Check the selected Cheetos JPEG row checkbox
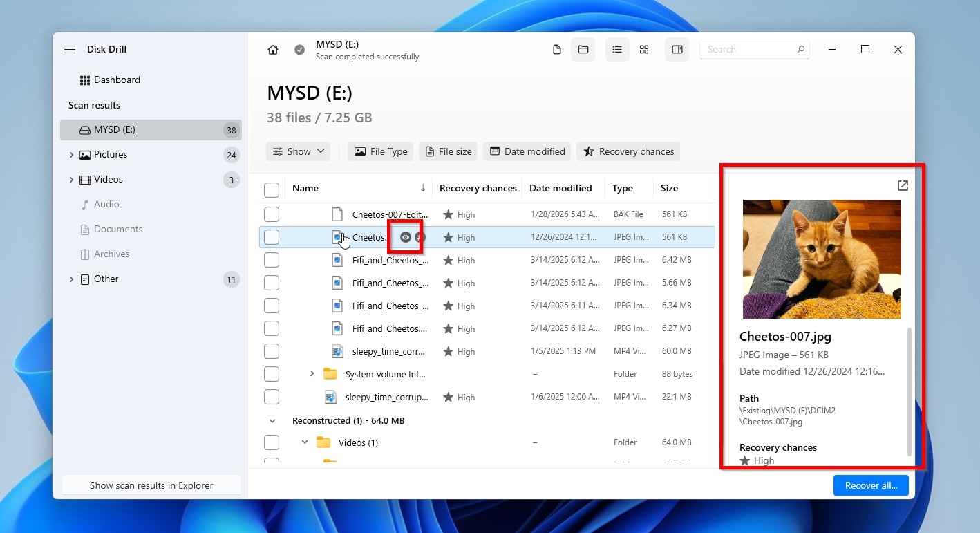 click(272, 237)
